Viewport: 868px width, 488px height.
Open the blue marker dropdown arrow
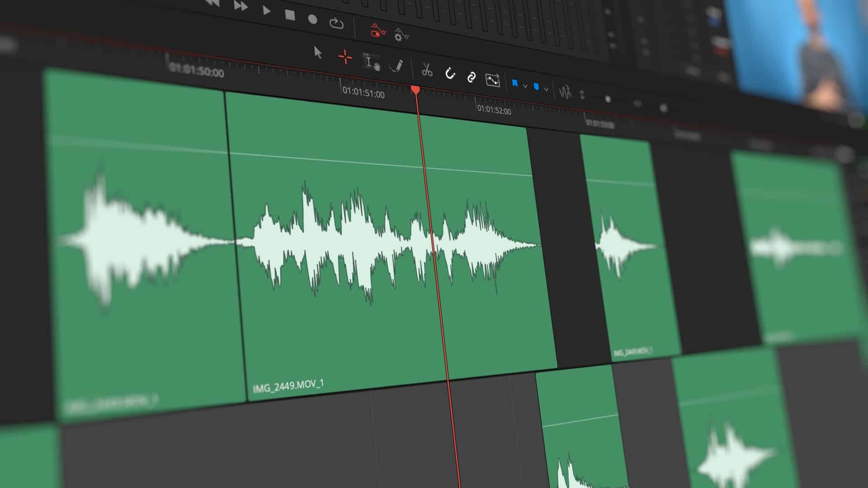(x=546, y=89)
